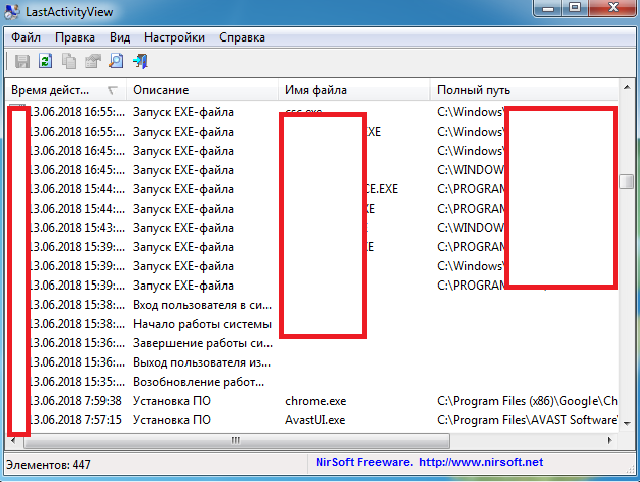The width and height of the screenshot is (640, 482).
Task: Sort by the Полный путь column header
Action: [x=520, y=90]
